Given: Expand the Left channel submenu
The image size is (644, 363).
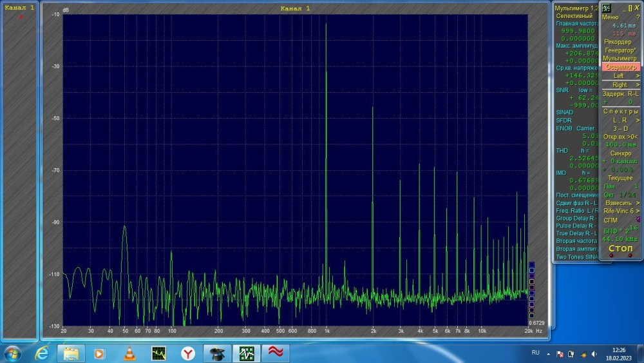Looking at the screenshot, I should pos(621,76).
